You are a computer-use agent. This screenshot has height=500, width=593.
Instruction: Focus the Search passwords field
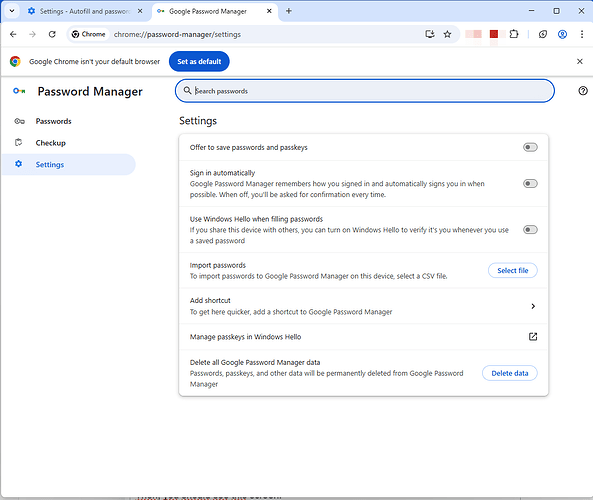click(365, 91)
